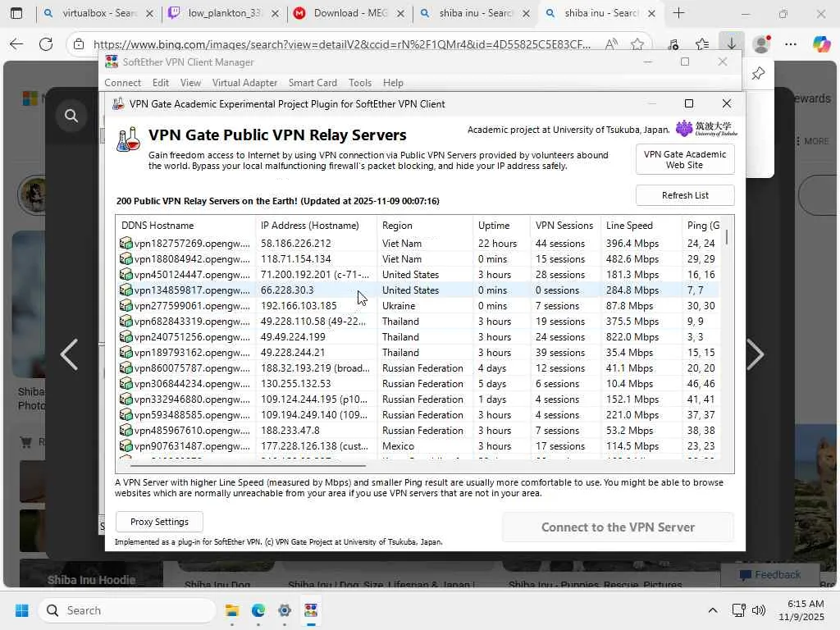
Task: Sort by IP Address column header
Action: 316,226
